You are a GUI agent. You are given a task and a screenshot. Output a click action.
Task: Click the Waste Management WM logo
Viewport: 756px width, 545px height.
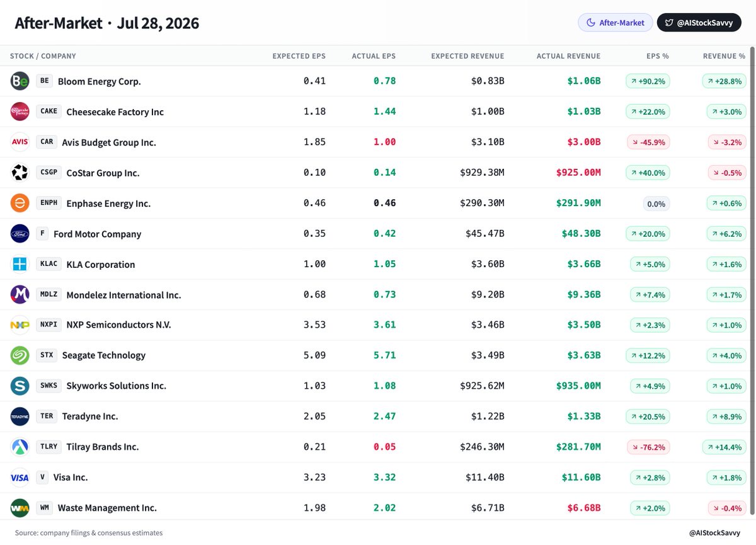pyautogui.click(x=20, y=508)
